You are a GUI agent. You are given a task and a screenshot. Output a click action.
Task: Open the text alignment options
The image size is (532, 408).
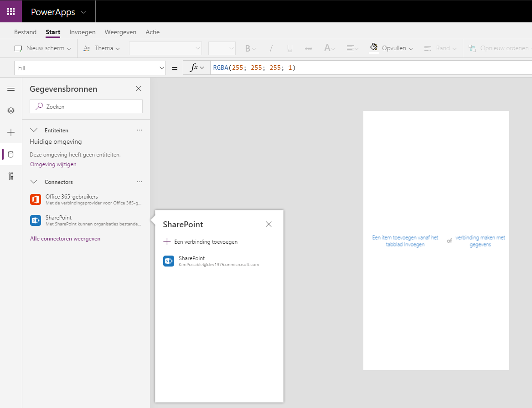click(352, 48)
